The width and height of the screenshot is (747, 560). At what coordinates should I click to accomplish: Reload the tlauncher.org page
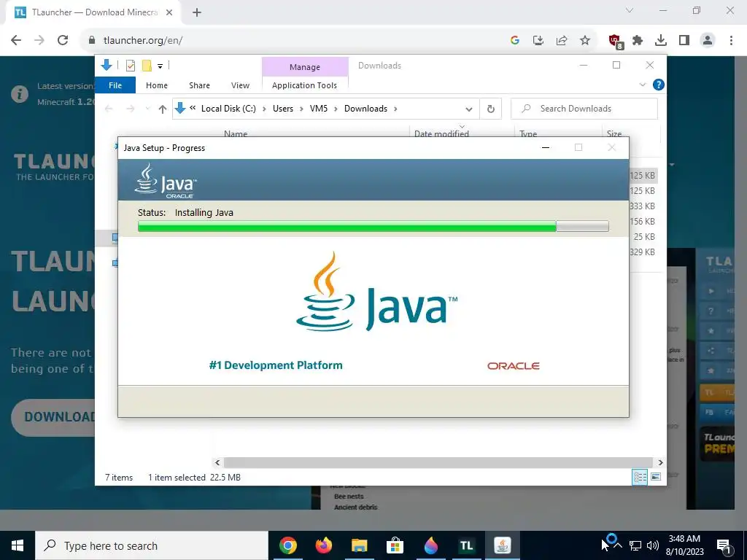[63, 41]
